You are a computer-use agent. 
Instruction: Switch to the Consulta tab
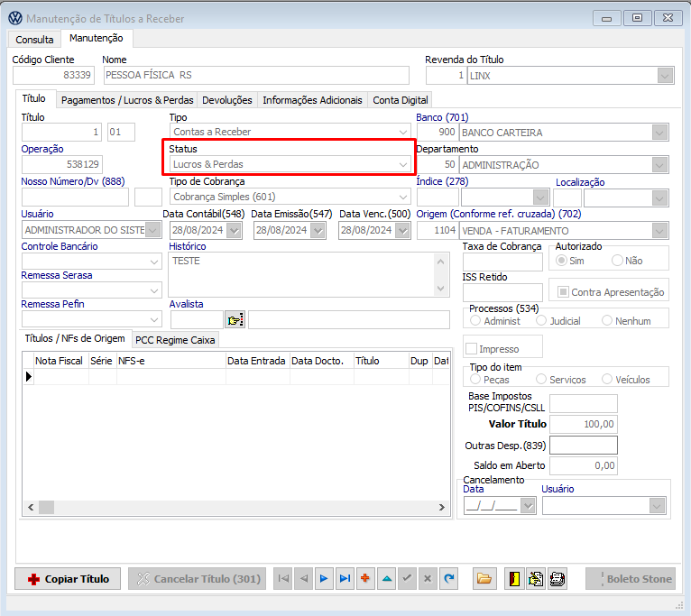(34, 40)
